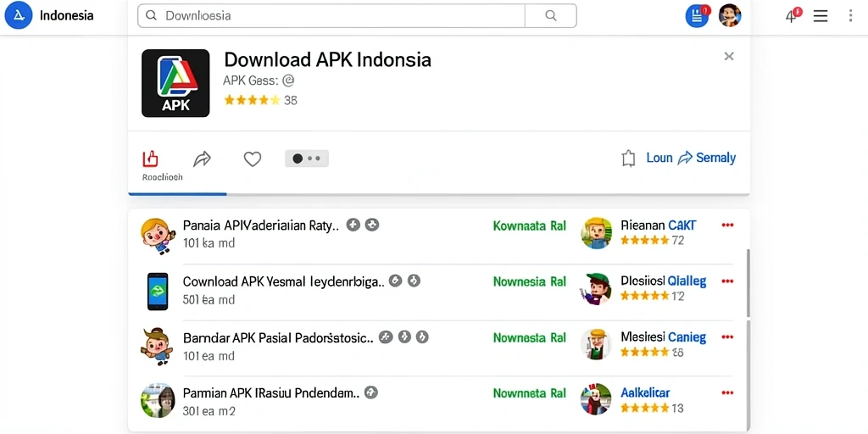Click the Kownaata Ral green link
This screenshot has width=868, height=434.
click(529, 225)
